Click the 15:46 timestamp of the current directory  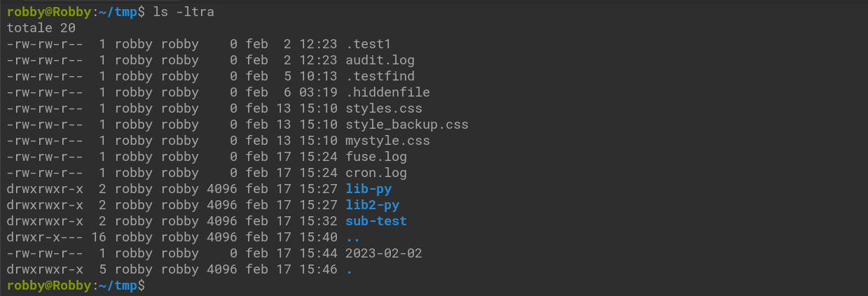click(318, 269)
